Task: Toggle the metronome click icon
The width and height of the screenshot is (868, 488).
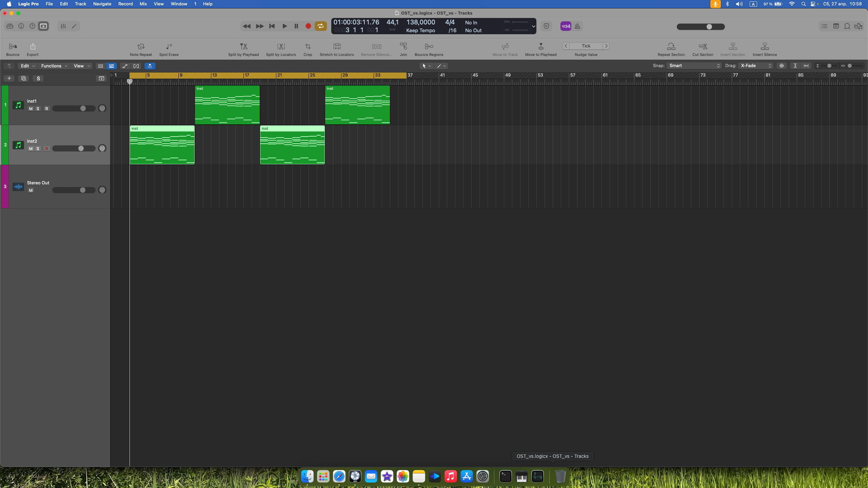Action: (577, 26)
